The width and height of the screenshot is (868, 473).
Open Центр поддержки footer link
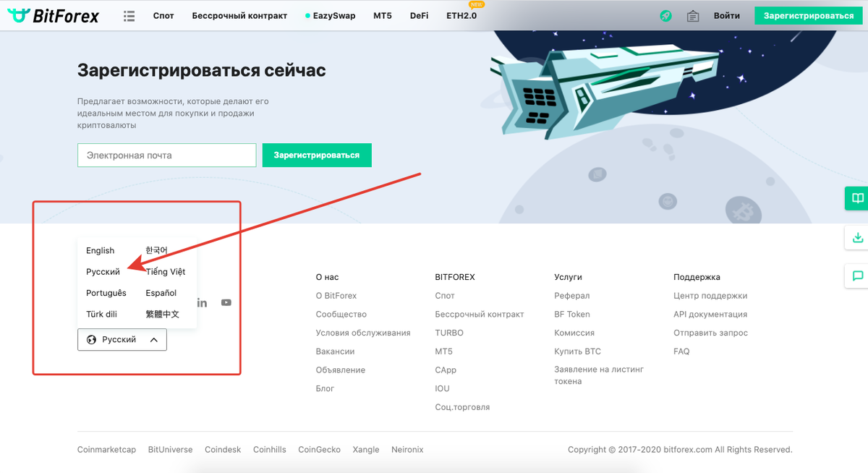click(710, 296)
